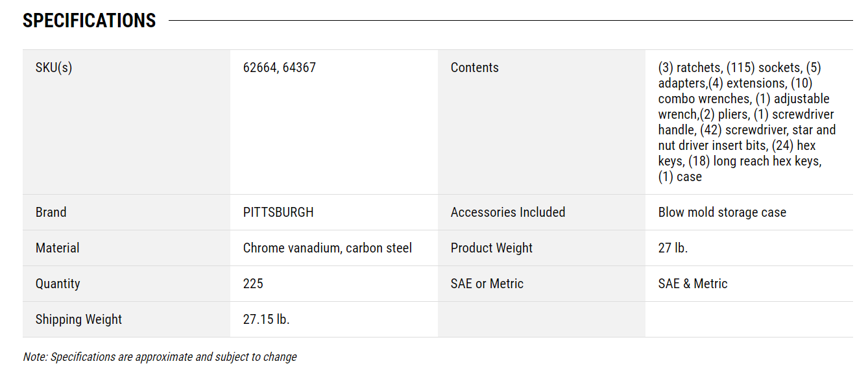Select the SKU(s) label cell
This screenshot has width=868, height=368.
(x=127, y=122)
